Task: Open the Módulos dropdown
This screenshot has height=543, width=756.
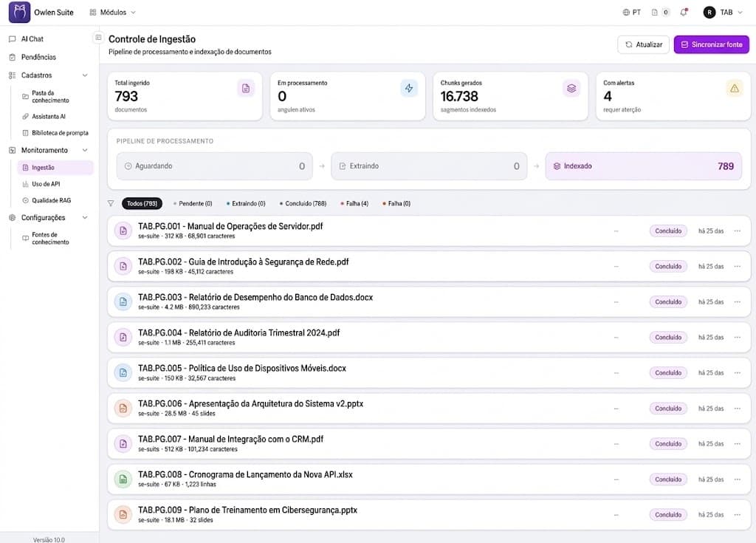Action: 112,12
